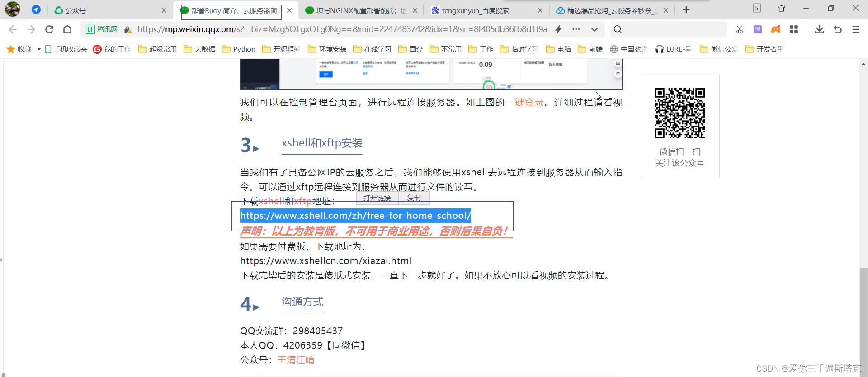Click the undo closed tab icon
This screenshot has height=377, width=868.
coord(838,29)
